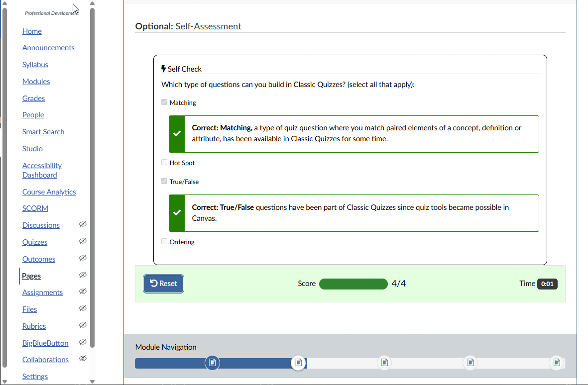The image size is (588, 385).
Task: Click the hidden-eye icon next to Quizzes
Action: tap(83, 241)
